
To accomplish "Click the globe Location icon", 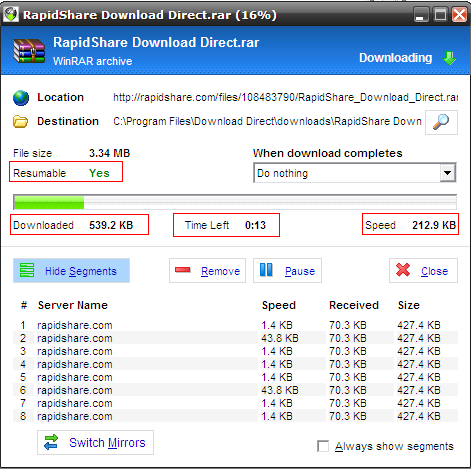I will click(x=21, y=98).
